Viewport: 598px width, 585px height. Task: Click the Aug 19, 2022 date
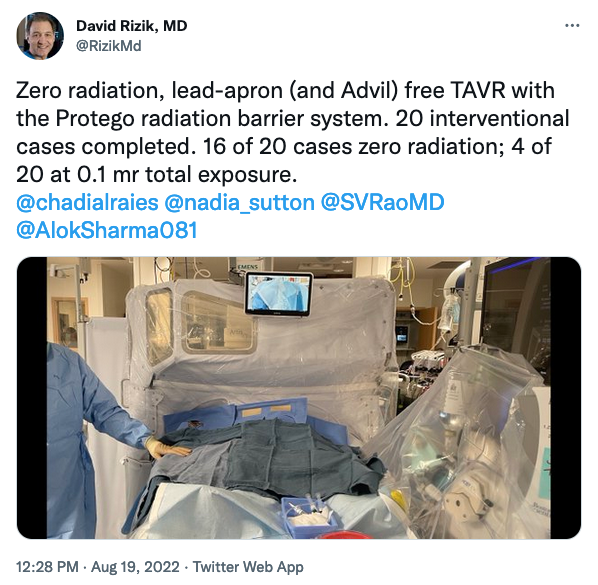[135, 567]
